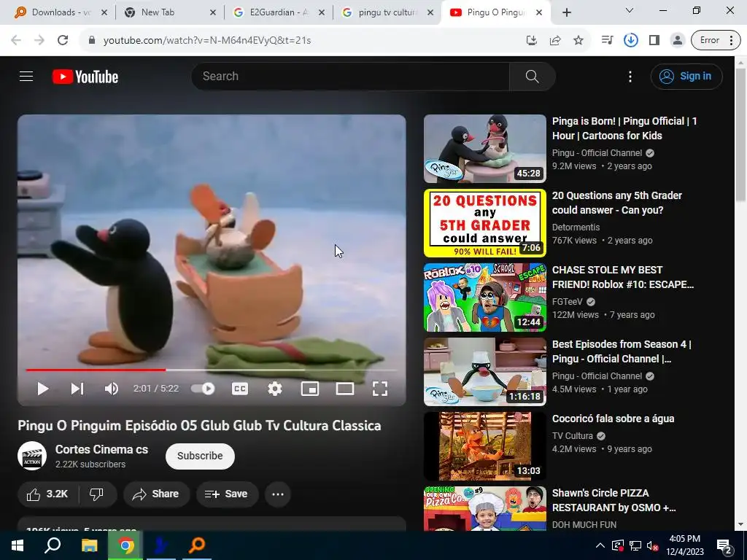This screenshot has height=560, width=747.
Task: Click Sign in button
Action: pyautogui.click(x=686, y=76)
